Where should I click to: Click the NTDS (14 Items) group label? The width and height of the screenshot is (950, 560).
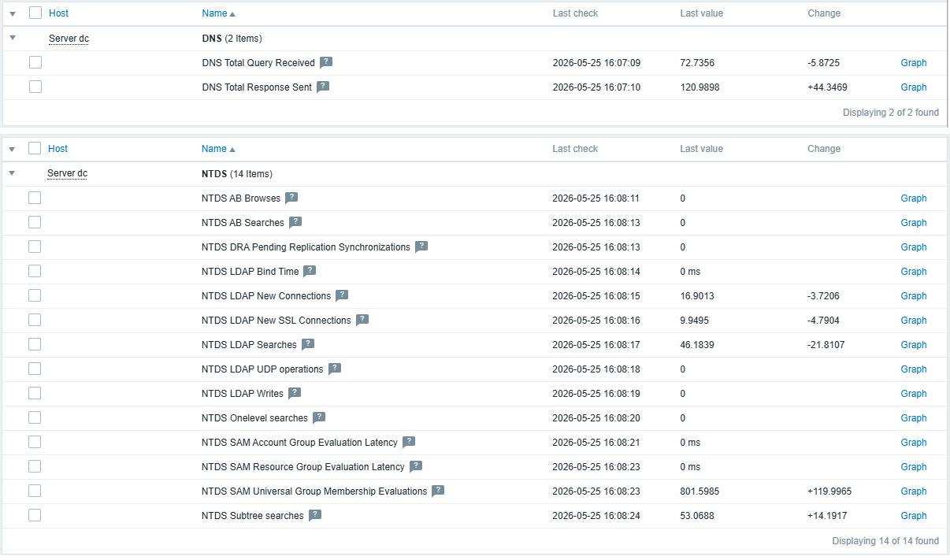click(237, 174)
